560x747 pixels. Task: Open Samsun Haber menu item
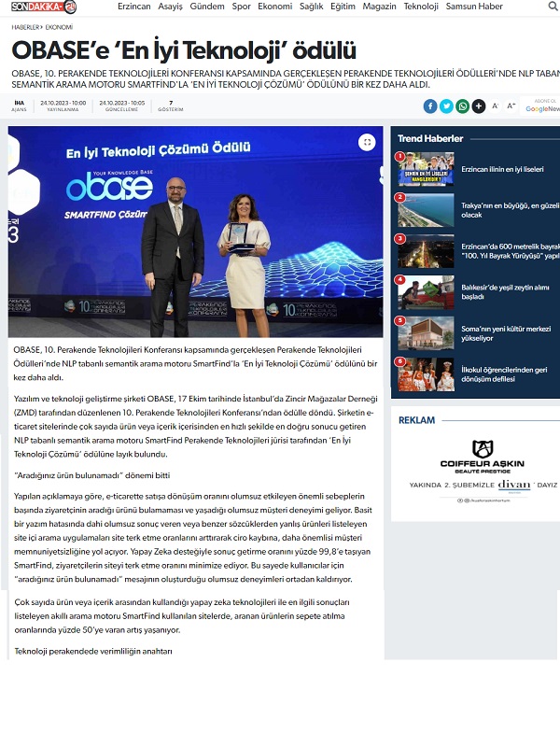(x=474, y=7)
